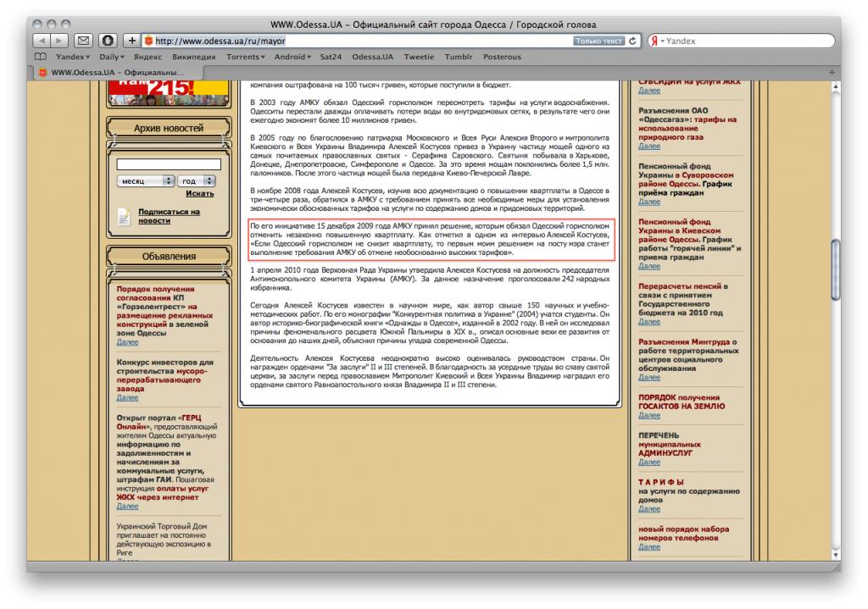Expand the Yandex bookmarks folder
868x609 pixels.
pos(73,57)
